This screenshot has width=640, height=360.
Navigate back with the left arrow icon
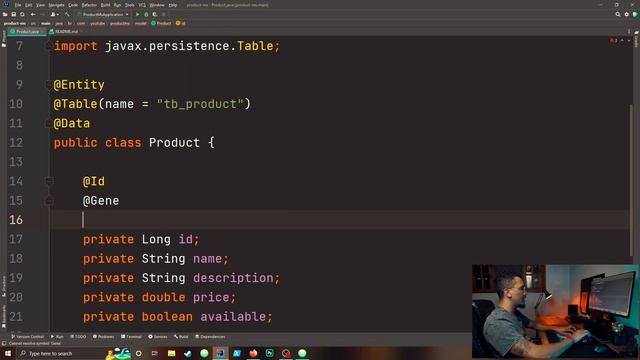(x=33, y=14)
